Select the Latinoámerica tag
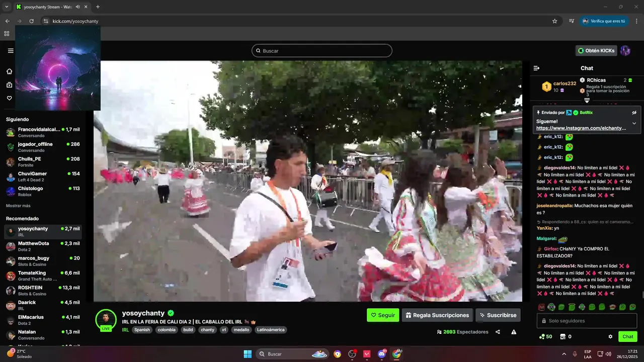Viewport: 644px width, 362px height. pyautogui.click(x=271, y=330)
